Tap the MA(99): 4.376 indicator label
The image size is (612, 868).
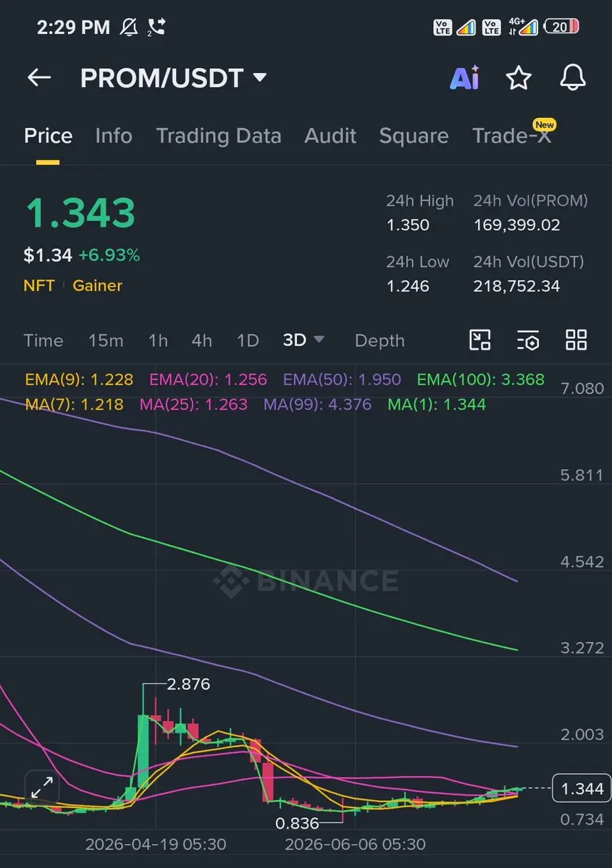click(317, 404)
